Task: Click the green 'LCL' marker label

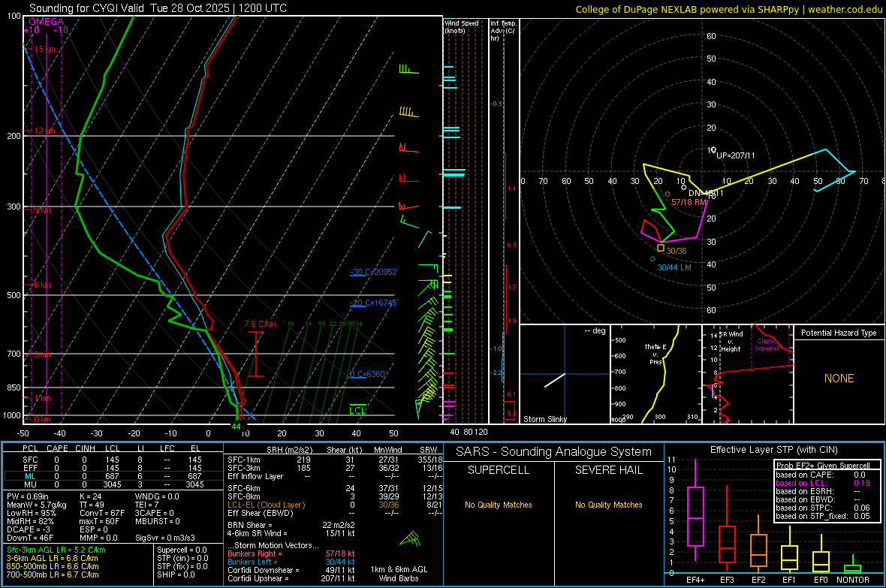Action: tap(357, 411)
